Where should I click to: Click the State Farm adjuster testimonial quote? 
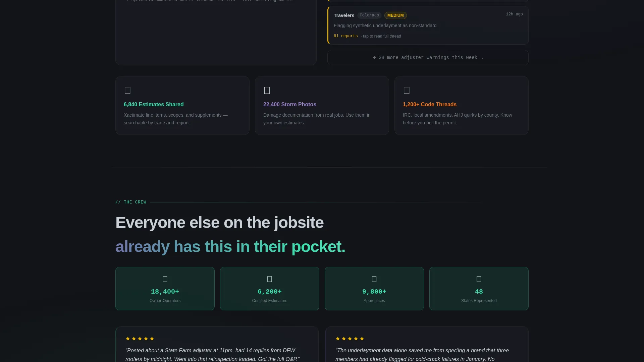pyautogui.click(x=213, y=355)
